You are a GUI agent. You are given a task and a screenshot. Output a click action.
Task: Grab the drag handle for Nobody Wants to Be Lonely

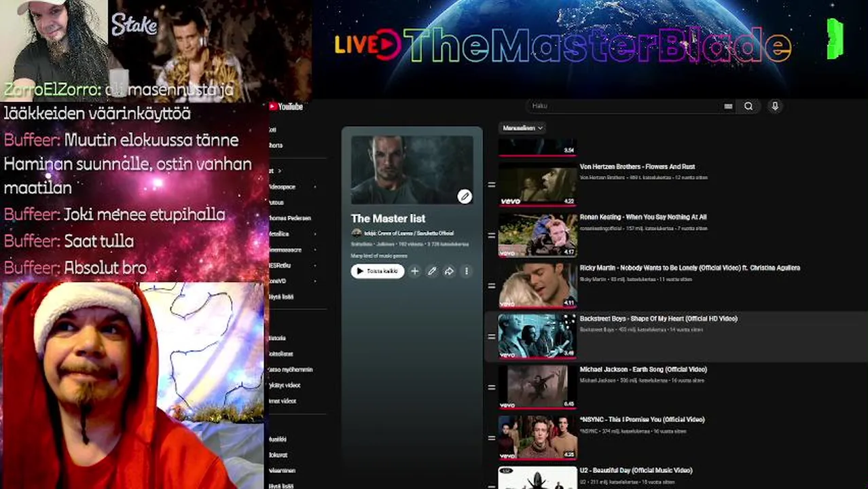tap(491, 286)
